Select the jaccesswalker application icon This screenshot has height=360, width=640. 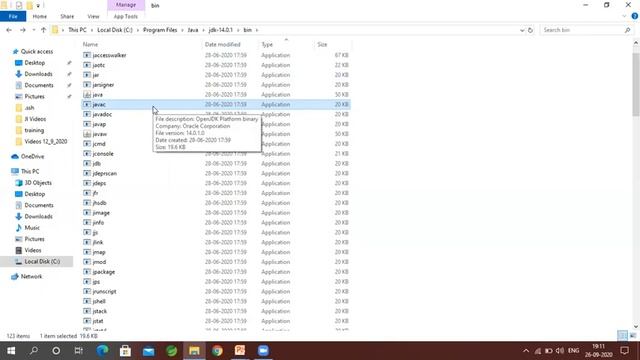click(x=87, y=55)
